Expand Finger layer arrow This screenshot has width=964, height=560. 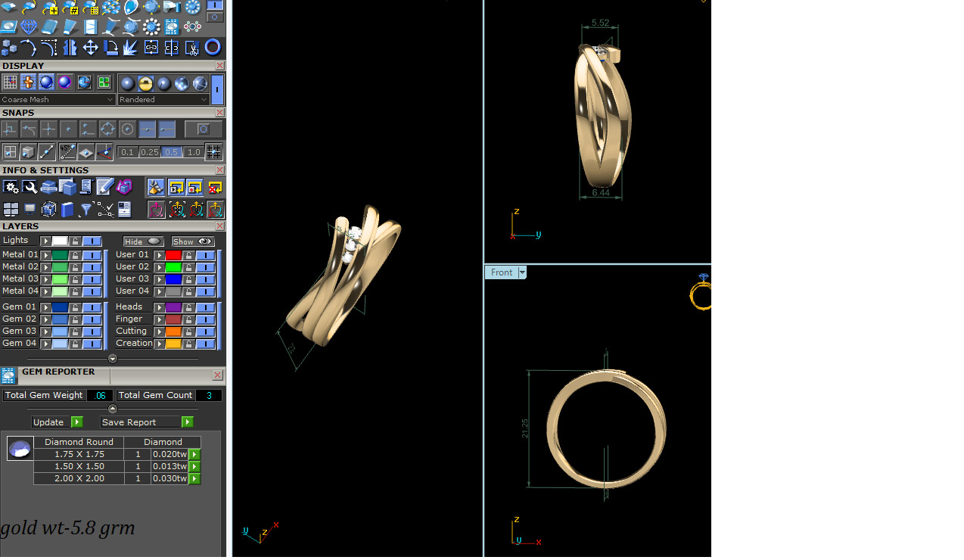click(x=159, y=319)
